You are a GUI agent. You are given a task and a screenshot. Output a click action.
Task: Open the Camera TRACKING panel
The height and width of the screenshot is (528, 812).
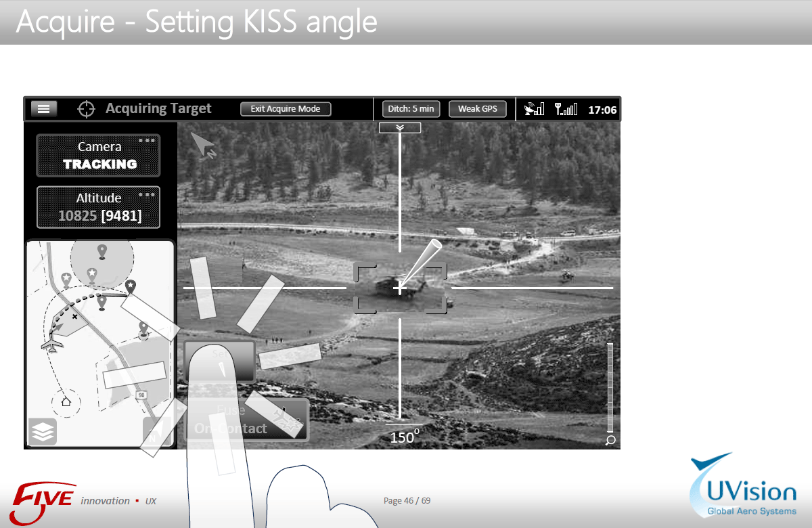tap(99, 156)
